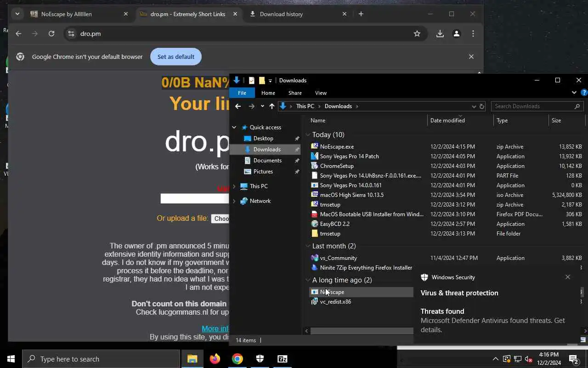Open the Windows Start menu

coord(11,359)
